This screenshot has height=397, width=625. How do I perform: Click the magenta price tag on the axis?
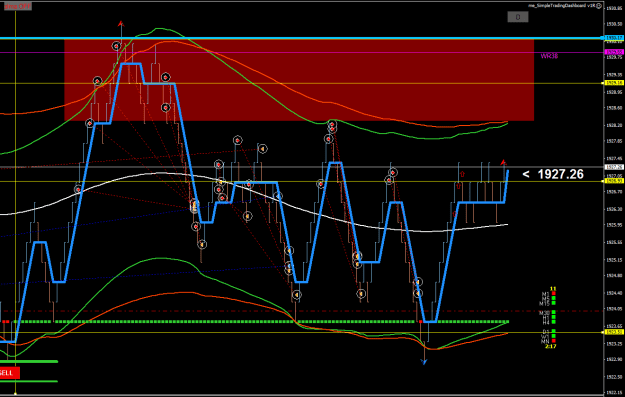[614, 52]
